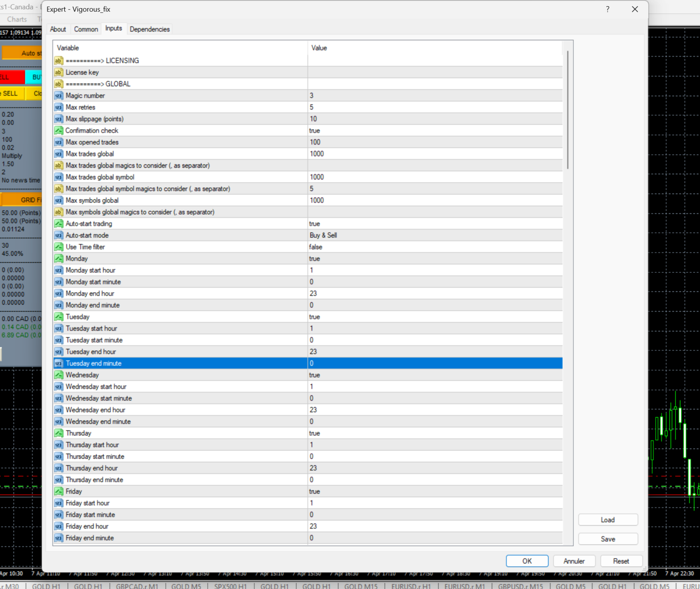The height and width of the screenshot is (589, 700).
Task: Click the Auto-start trading boolean icon
Action: coord(59,224)
